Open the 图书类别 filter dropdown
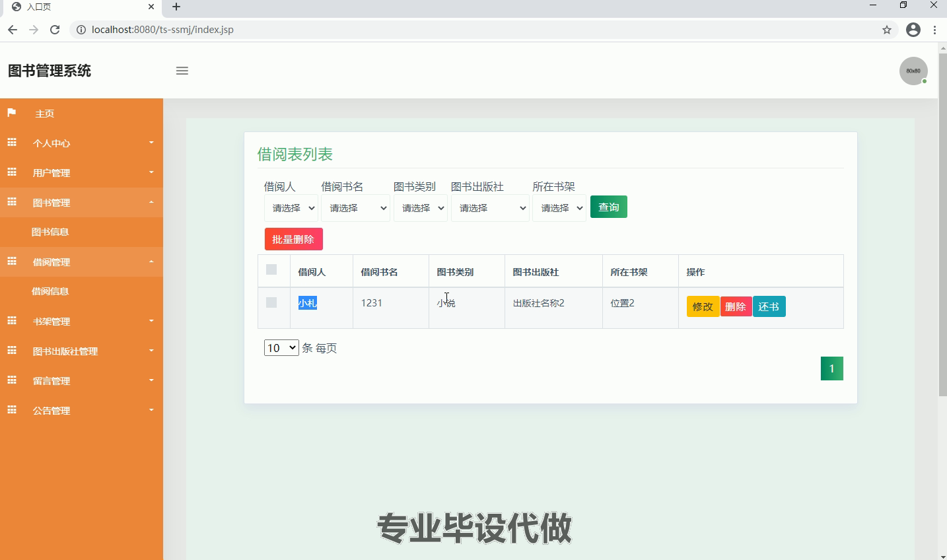Viewport: 947px width, 560px height. (x=421, y=208)
